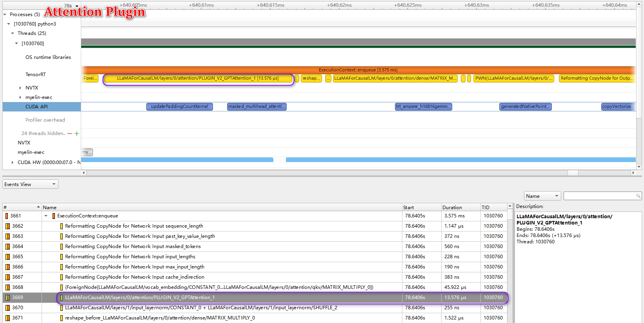644x323 pixels.
Task: Select event row 3666 max_input_length
Action: coord(255,267)
